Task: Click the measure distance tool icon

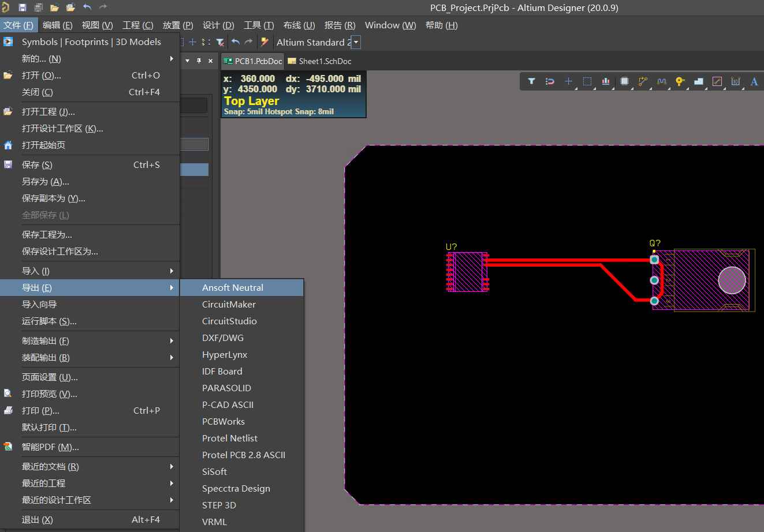Action: click(717, 81)
